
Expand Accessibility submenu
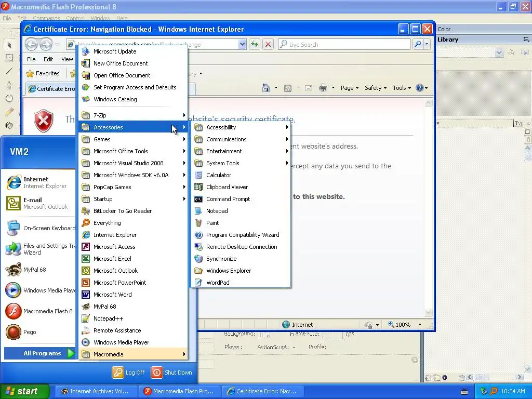241,127
